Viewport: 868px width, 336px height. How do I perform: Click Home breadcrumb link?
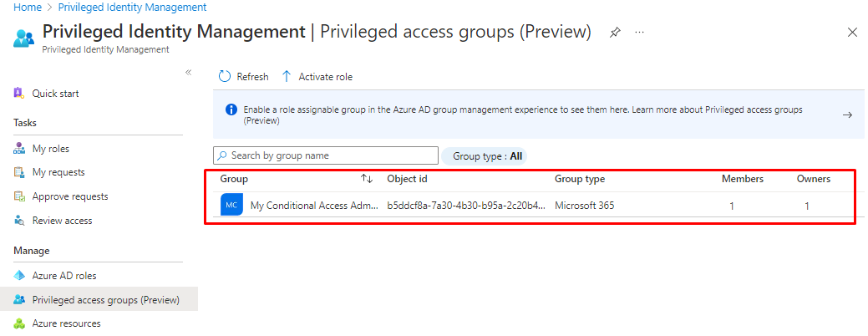pyautogui.click(x=28, y=7)
